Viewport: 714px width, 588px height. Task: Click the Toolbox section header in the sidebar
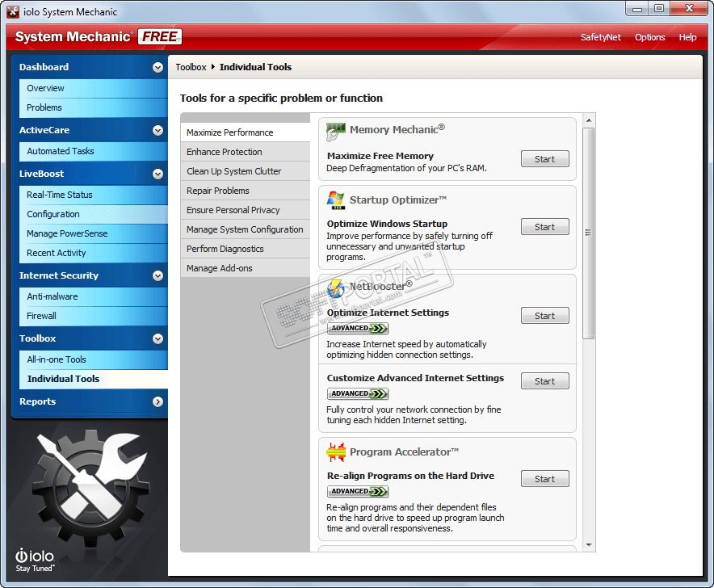(x=90, y=339)
